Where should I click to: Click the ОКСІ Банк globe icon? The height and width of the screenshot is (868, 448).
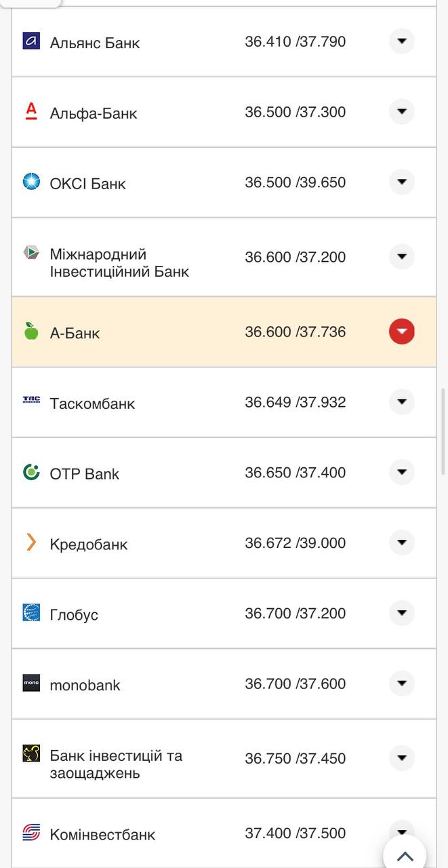click(30, 182)
